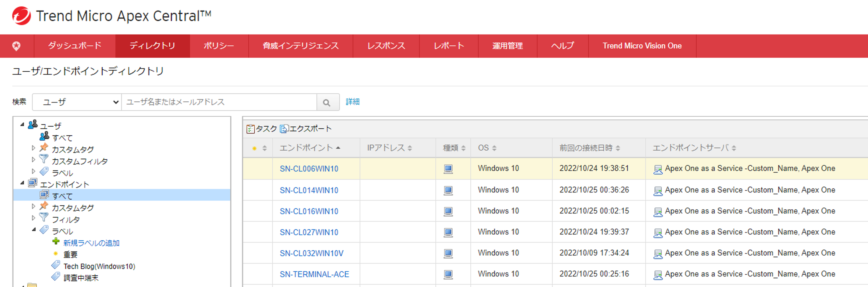Open endpoint SN-TERMINAL-ACE link

[x=314, y=274]
